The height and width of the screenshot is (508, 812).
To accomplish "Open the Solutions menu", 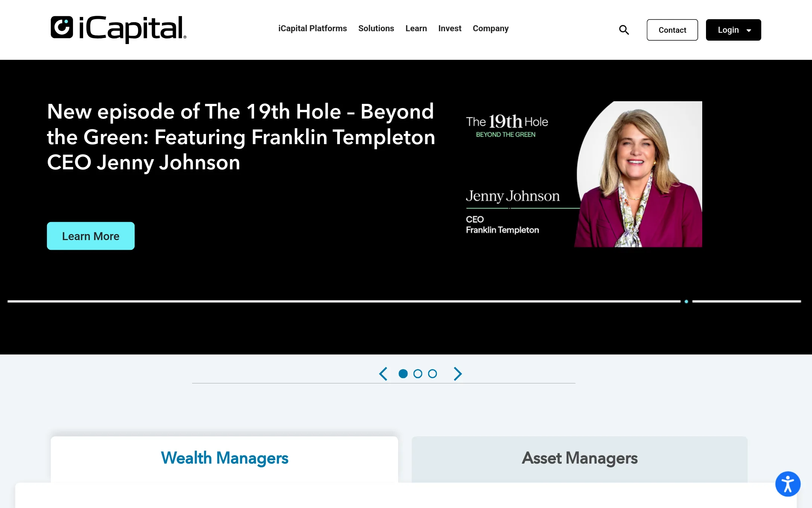I will coord(376,29).
